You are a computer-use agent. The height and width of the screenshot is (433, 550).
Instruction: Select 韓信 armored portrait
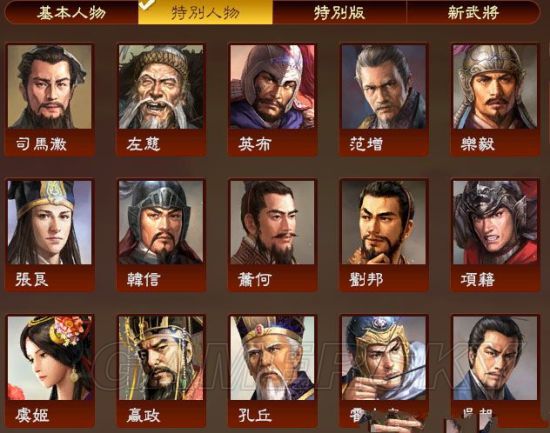[161, 222]
